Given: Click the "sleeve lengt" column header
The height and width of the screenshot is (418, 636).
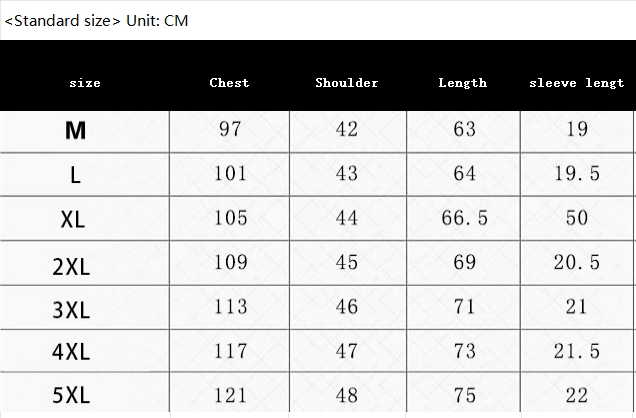Looking at the screenshot, I should pyautogui.click(x=576, y=83).
